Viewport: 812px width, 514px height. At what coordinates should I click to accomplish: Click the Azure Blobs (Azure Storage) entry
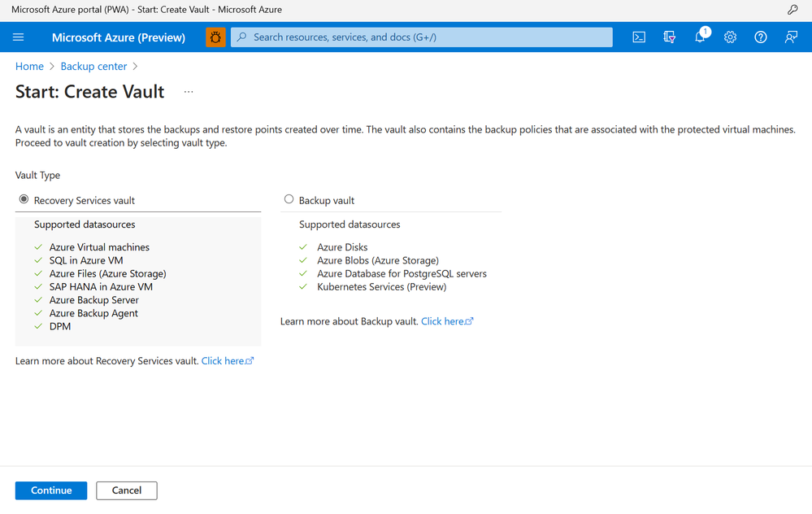(x=378, y=260)
